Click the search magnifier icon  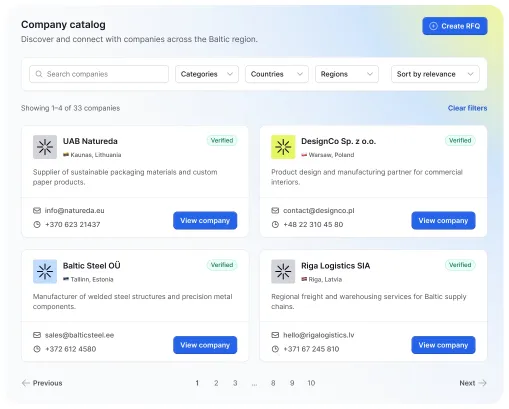point(39,74)
